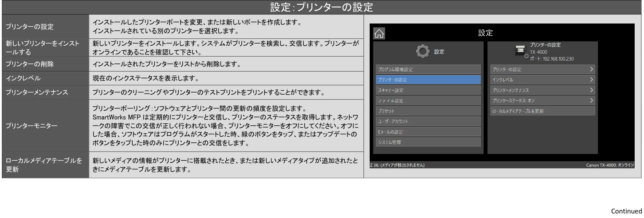Open プログラム環境設定 menu item
Image resolution: width=644 pixels, height=218 pixels.
click(428, 69)
